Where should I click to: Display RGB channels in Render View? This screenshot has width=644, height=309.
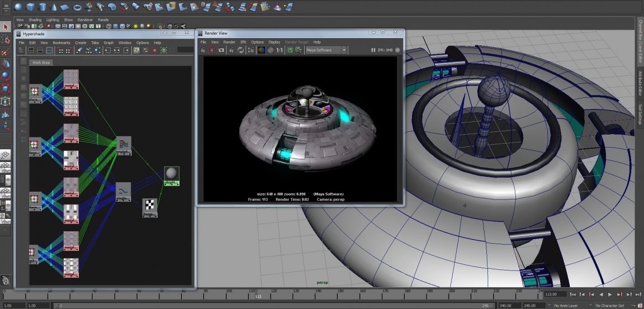pyautogui.click(x=261, y=50)
